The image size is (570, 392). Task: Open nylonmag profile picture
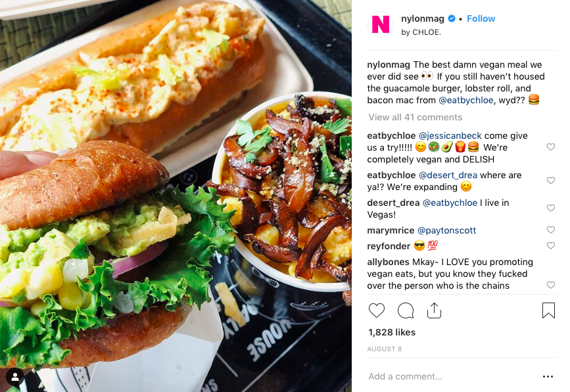tap(380, 24)
